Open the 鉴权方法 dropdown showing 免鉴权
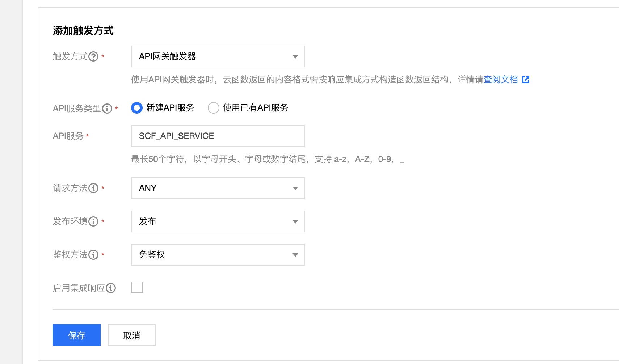This screenshot has height=364, width=619. 217,255
